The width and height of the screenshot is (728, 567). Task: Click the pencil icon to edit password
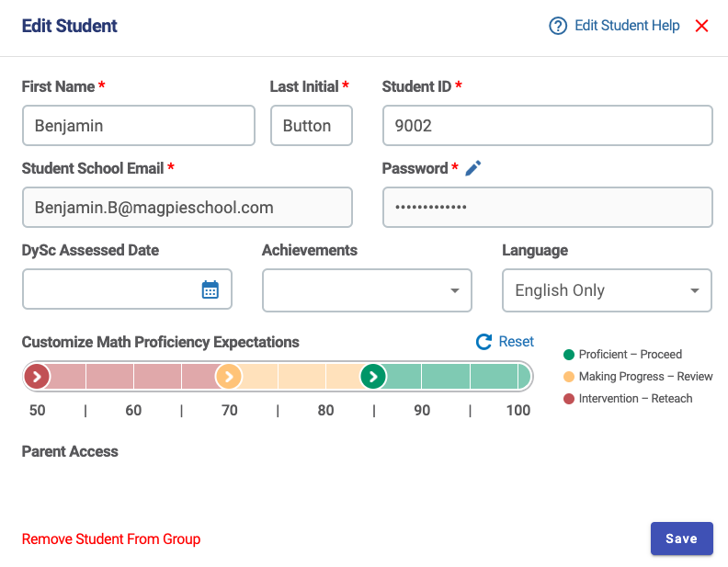coord(473,168)
